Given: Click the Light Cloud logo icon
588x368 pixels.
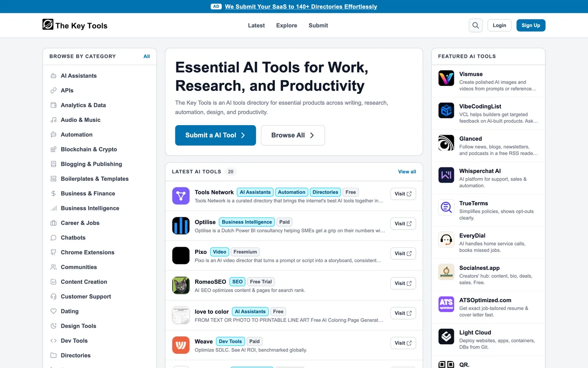Looking at the screenshot, I should (x=446, y=337).
